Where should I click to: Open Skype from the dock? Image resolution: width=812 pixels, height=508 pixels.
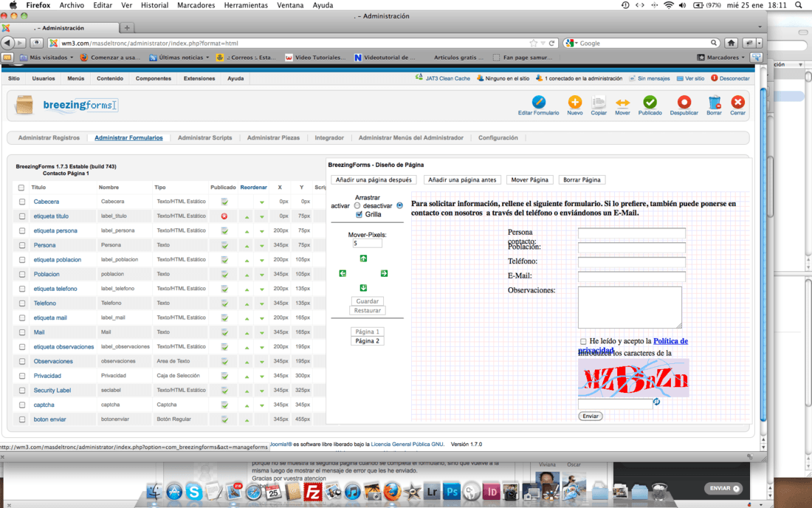click(x=193, y=492)
